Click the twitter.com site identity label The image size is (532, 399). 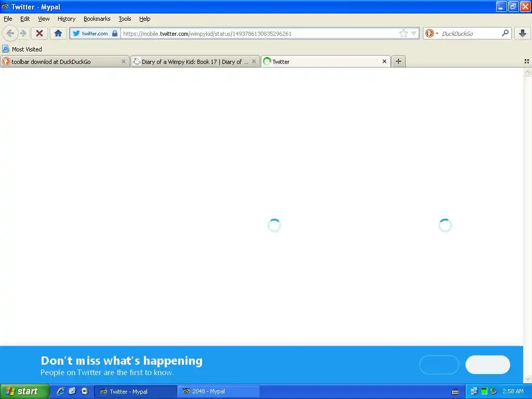point(95,33)
